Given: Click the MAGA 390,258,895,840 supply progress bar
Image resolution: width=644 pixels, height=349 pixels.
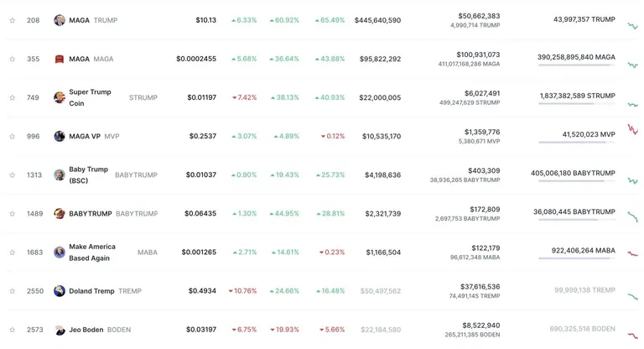Looking at the screenshot, I should point(577,65).
